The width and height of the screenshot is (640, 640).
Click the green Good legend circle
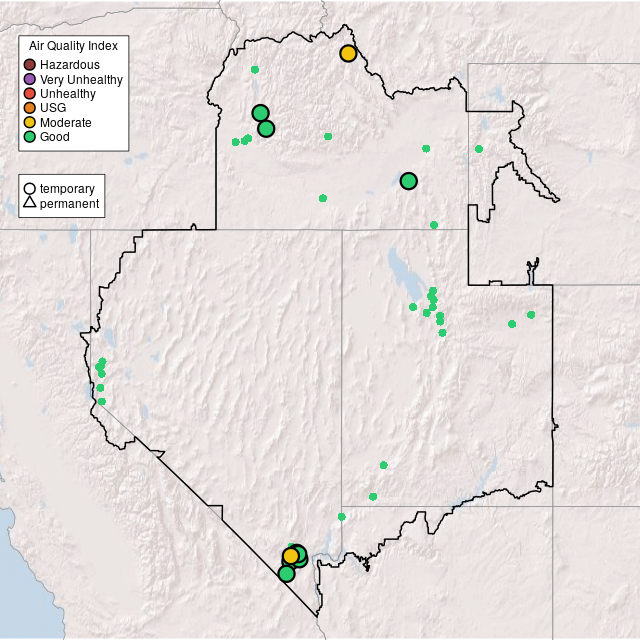30,137
